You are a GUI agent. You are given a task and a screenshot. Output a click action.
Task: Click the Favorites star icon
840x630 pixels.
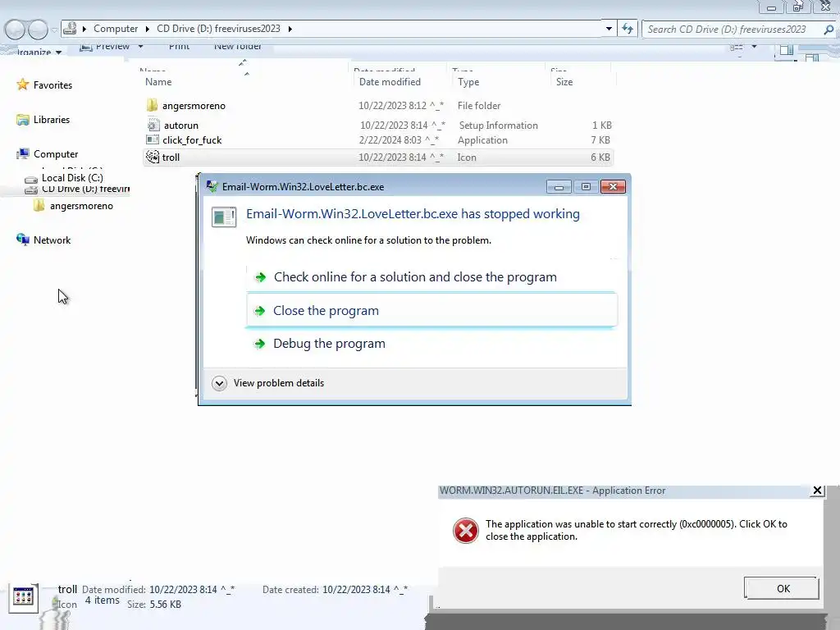pyautogui.click(x=22, y=84)
